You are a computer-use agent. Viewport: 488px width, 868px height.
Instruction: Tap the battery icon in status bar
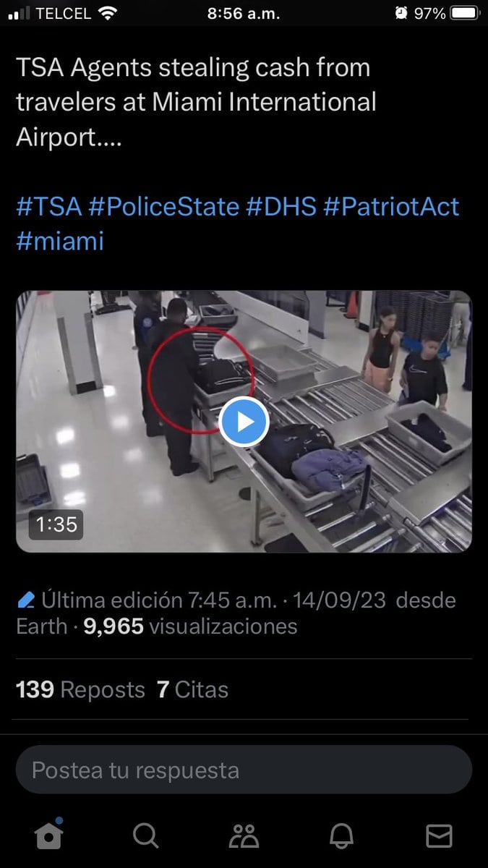tap(464, 13)
